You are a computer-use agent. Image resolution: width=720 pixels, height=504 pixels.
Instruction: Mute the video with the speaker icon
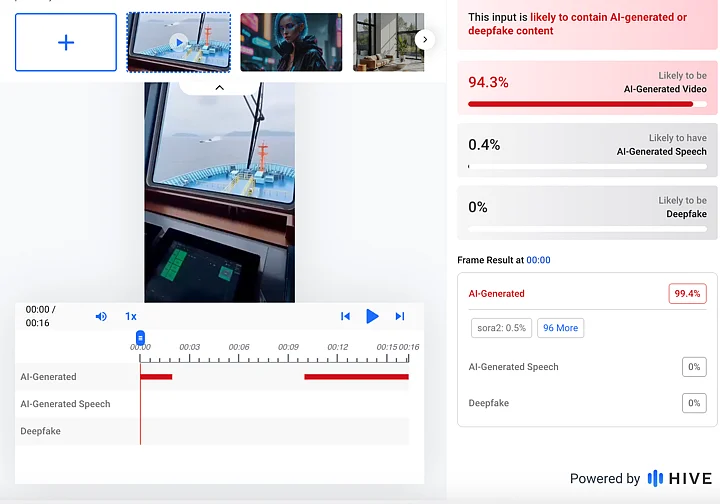tap(101, 316)
